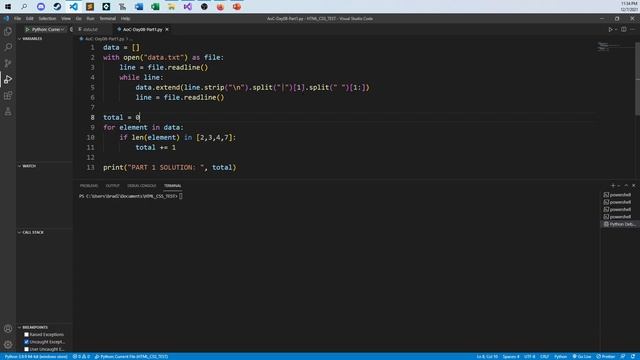
Task: Click Go Live in status bar
Action: click(x=582, y=356)
